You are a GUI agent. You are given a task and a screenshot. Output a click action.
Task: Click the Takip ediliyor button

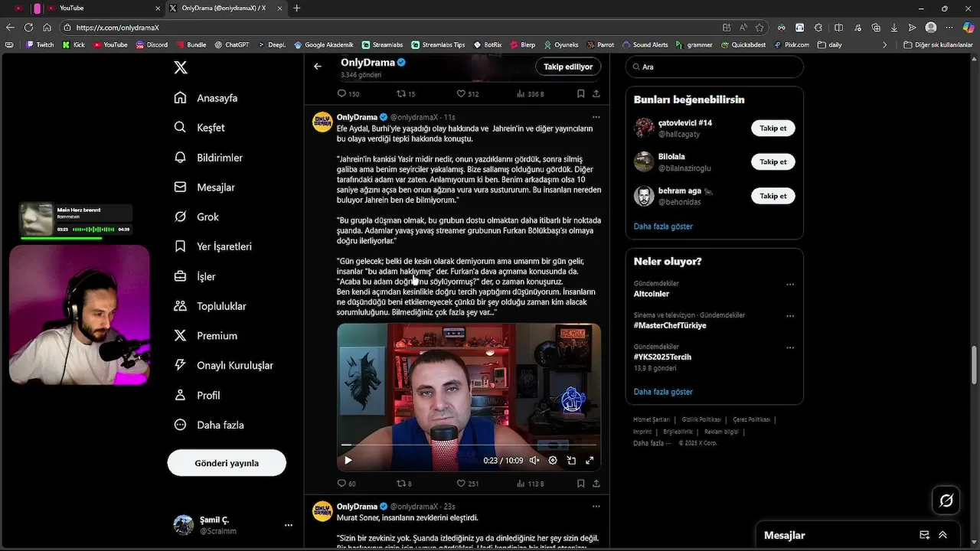[x=568, y=67]
